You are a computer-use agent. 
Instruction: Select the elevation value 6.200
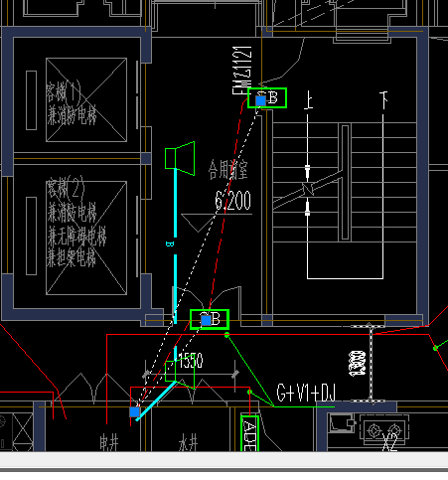tap(233, 201)
